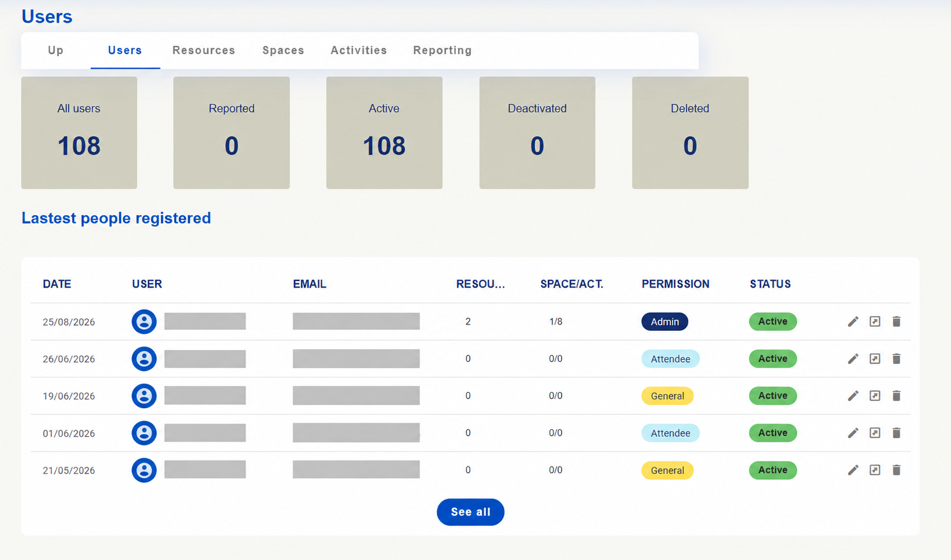Open the Reporting tab
Viewport: 951px width, 560px height.
tap(442, 51)
